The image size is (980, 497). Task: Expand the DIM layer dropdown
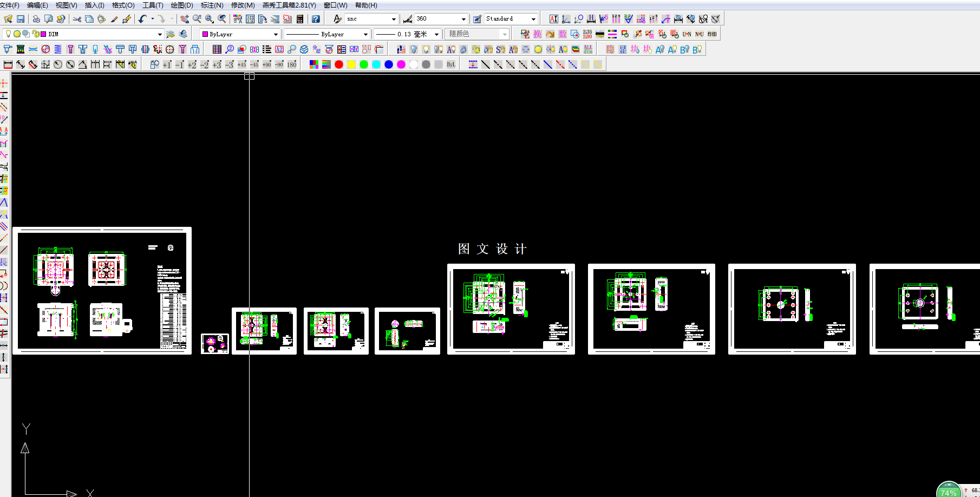click(x=160, y=34)
